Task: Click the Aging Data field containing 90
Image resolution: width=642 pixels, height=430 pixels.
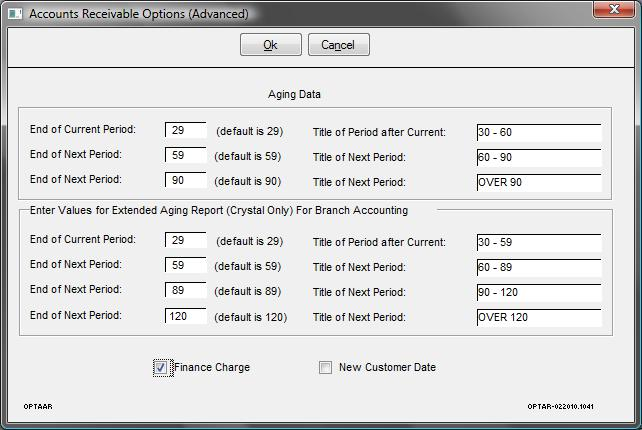Action: point(185,180)
